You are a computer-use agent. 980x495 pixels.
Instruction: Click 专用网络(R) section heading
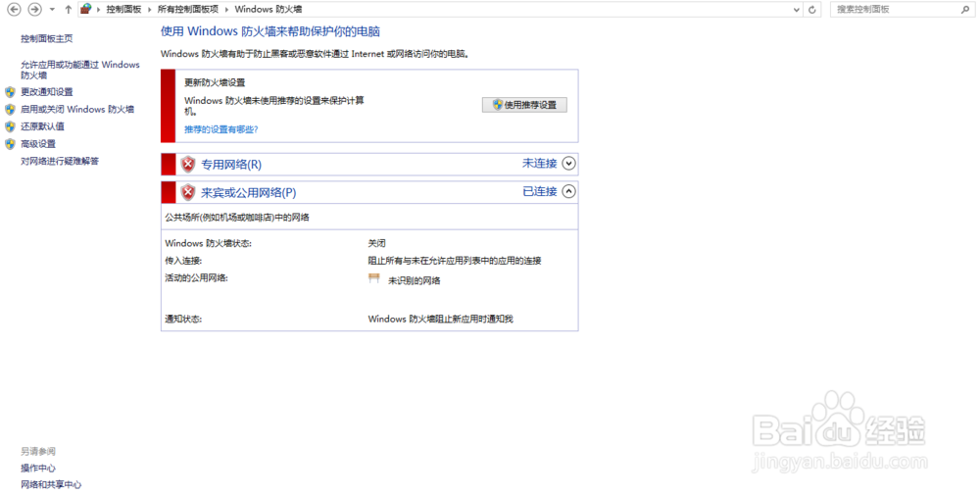pos(231,165)
